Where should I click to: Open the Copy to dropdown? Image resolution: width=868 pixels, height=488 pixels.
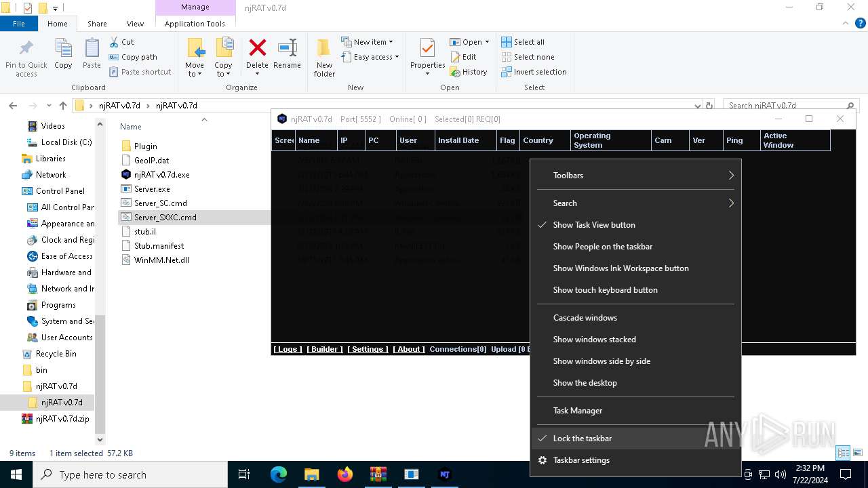pyautogui.click(x=223, y=70)
